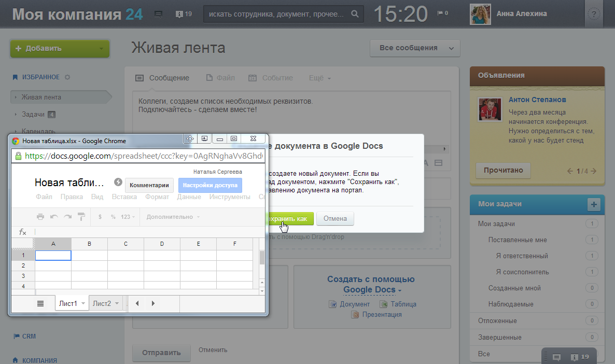This screenshot has height=364, width=615.
Task: Click the spreadsheet vertical scrollbar thumb
Action: [262, 258]
